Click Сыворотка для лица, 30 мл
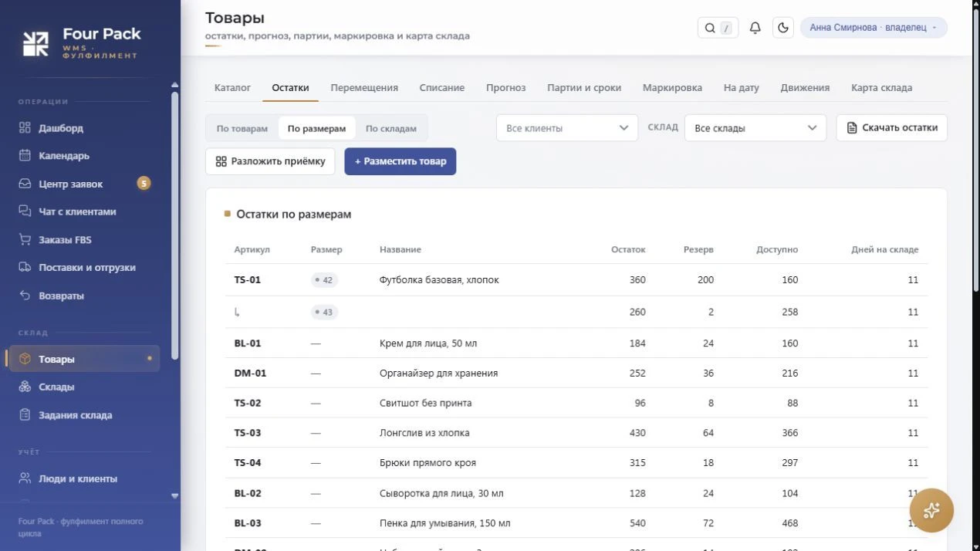This screenshot has width=980, height=551. (x=441, y=493)
